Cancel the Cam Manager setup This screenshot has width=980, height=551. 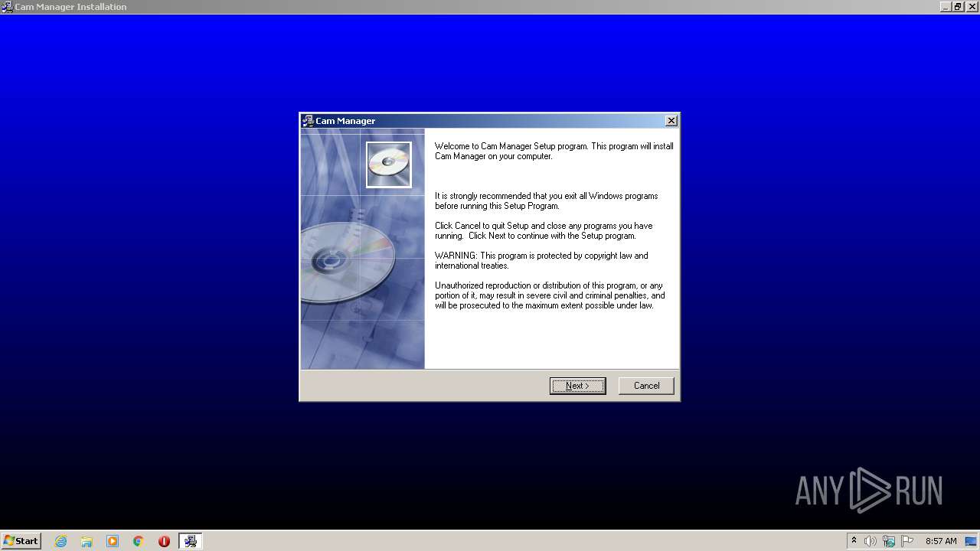pyautogui.click(x=646, y=386)
